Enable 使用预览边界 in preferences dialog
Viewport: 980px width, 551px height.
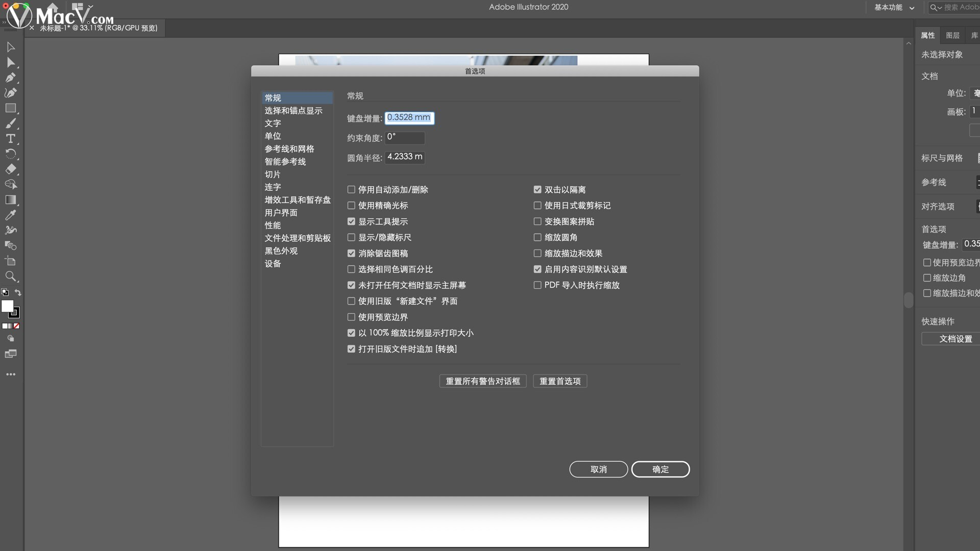point(351,317)
